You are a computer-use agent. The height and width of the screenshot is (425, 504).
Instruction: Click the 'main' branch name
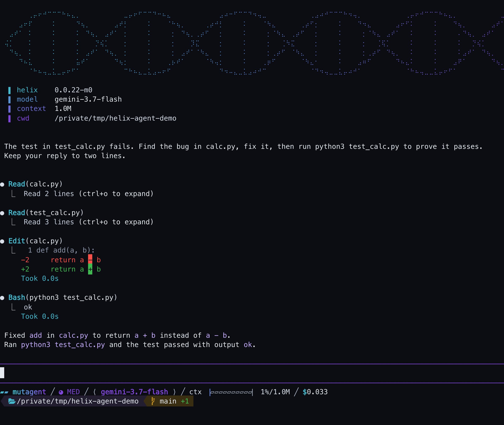(x=168, y=401)
